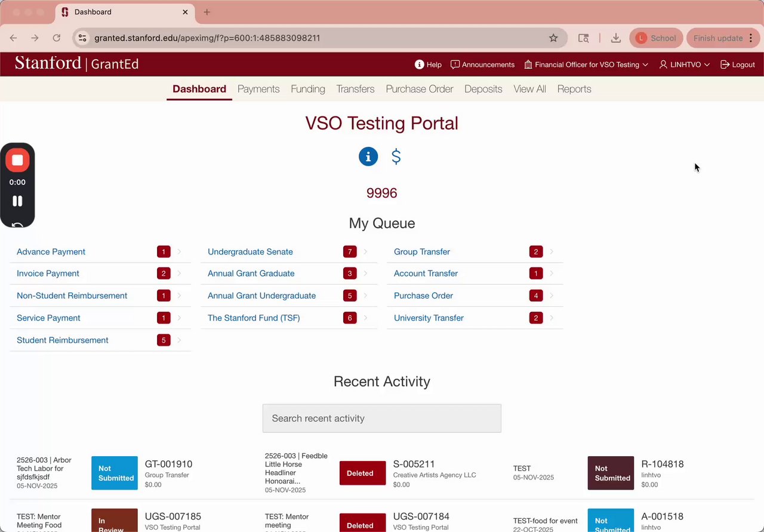The height and width of the screenshot is (532, 764).
Task: Click chevron beside Advance Payment
Action: click(179, 251)
